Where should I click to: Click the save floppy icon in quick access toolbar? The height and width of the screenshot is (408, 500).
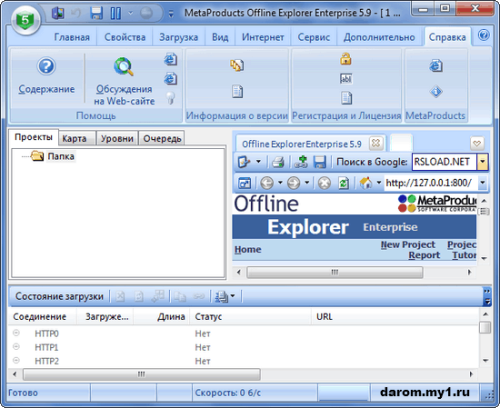point(97,13)
